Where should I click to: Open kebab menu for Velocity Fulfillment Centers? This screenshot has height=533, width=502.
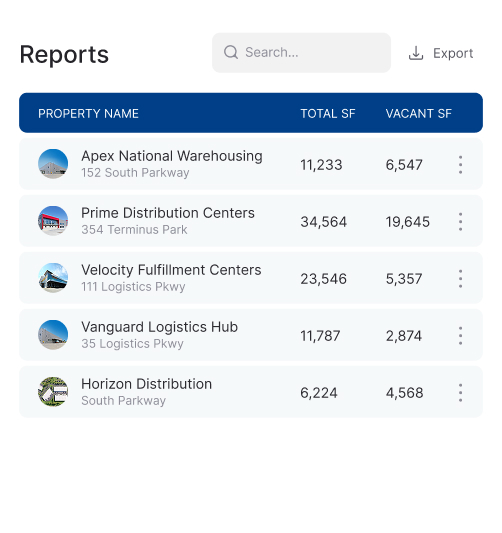(x=461, y=279)
